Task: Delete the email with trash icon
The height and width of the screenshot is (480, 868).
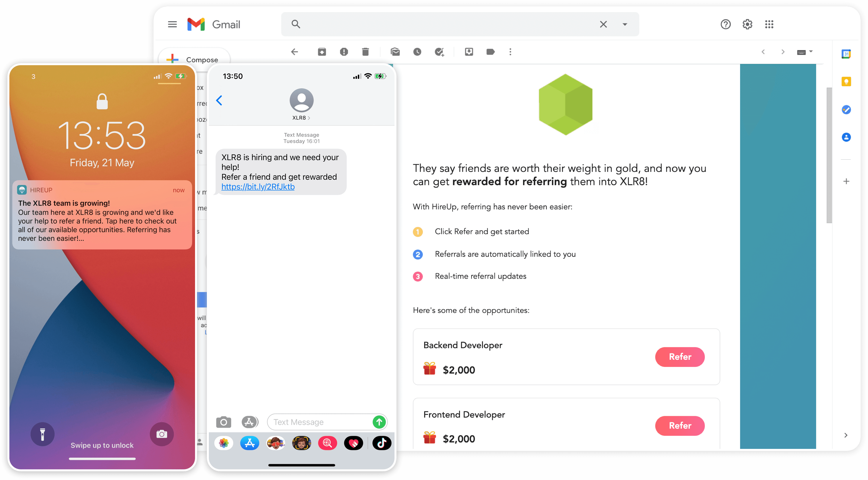Action: point(365,52)
